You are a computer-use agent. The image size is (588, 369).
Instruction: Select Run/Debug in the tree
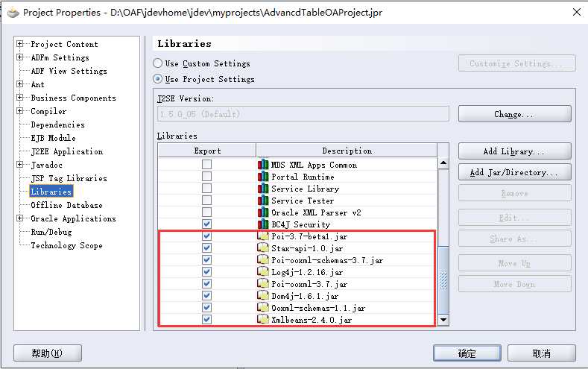point(51,232)
